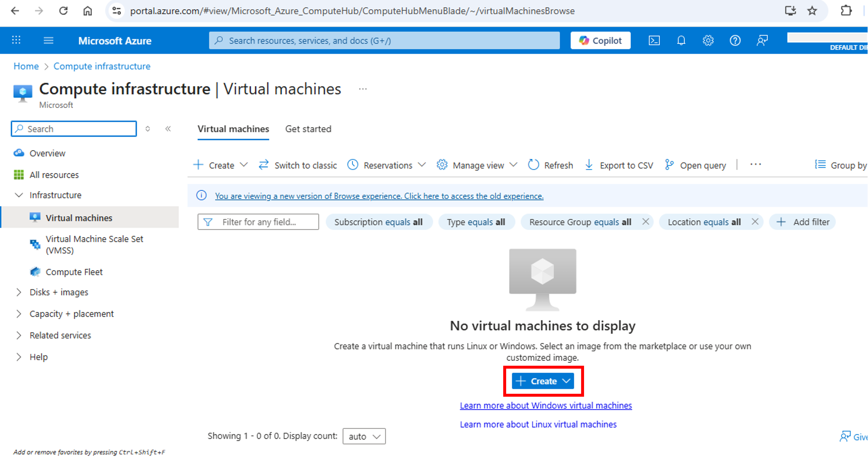Collapse the Infrastructure section

coord(18,195)
